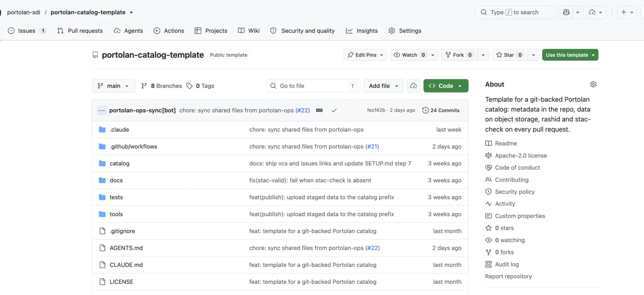The width and height of the screenshot is (644, 295).
Task: Open the Wiki tab
Action: pyautogui.click(x=249, y=31)
